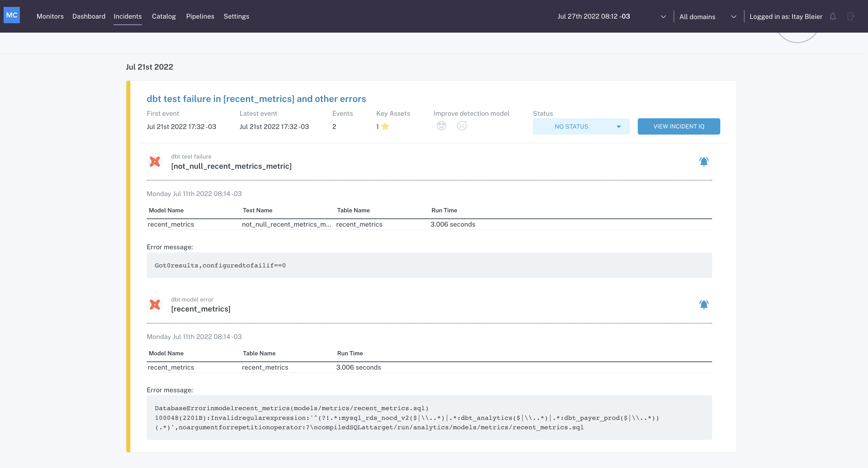Open the All domains dropdown

708,17
